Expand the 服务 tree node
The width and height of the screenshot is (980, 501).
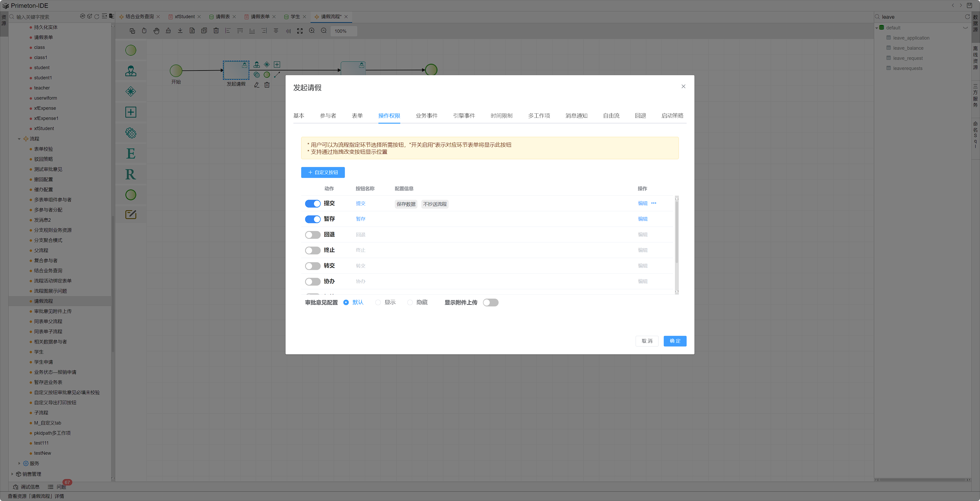(19, 463)
